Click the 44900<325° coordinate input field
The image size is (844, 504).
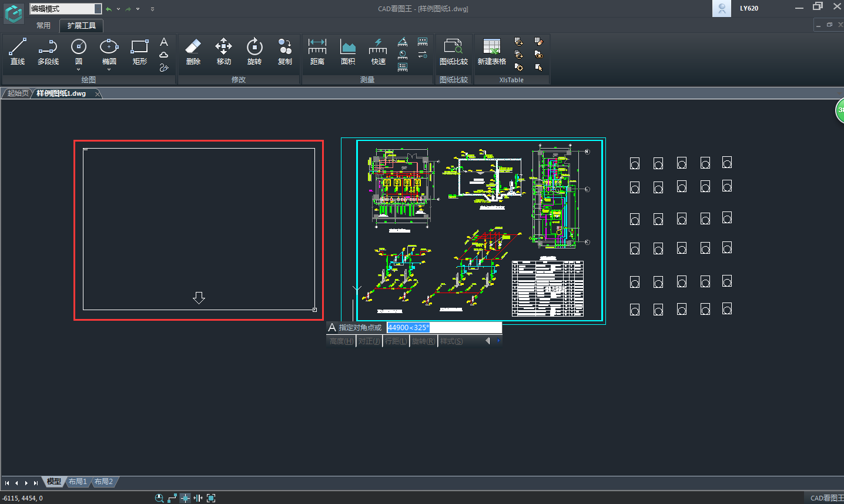point(444,328)
